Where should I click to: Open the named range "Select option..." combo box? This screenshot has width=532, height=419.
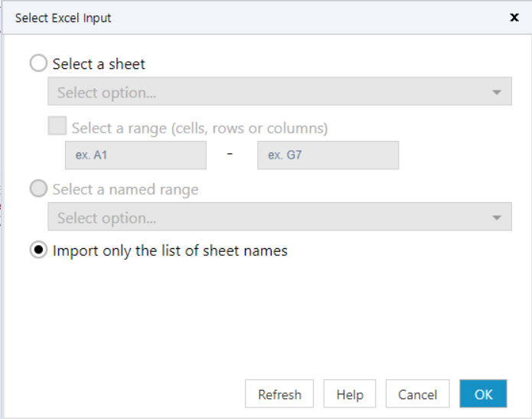pos(268,218)
